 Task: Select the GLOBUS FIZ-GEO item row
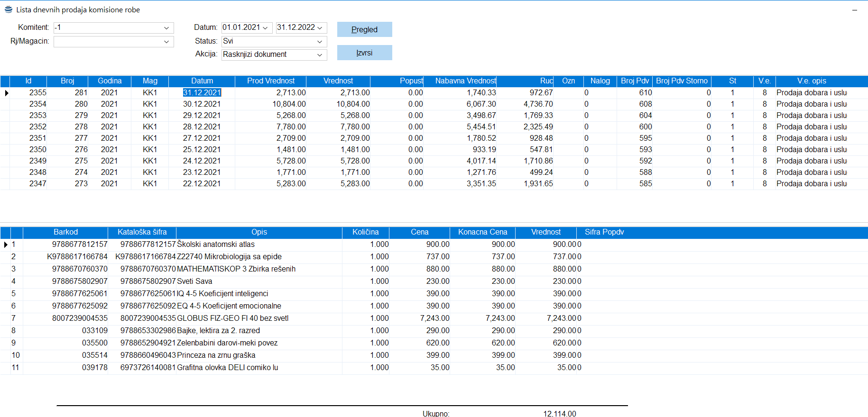[x=232, y=318]
